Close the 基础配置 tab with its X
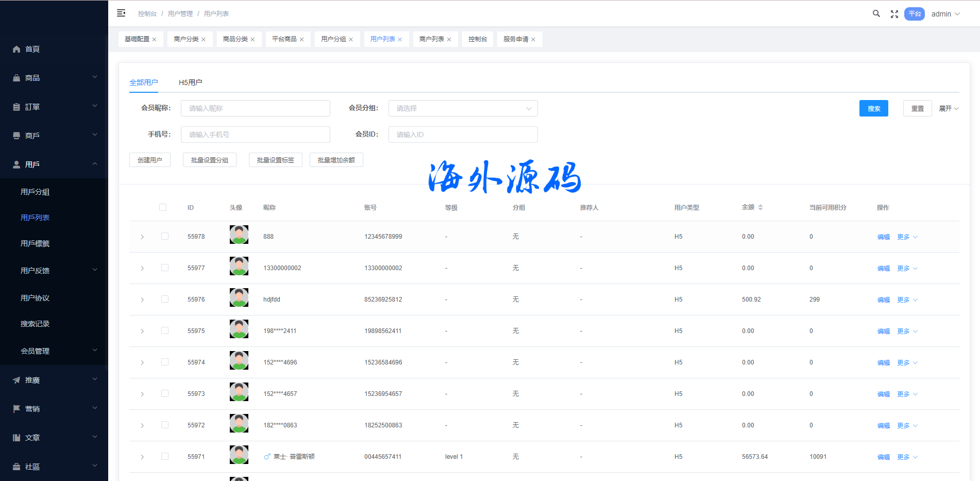980x481 pixels. [x=154, y=40]
